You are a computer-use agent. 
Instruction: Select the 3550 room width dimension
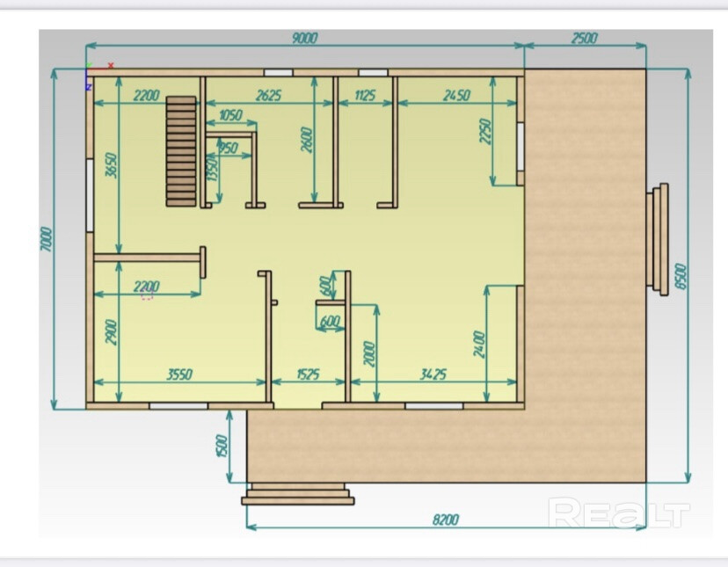[178, 374]
